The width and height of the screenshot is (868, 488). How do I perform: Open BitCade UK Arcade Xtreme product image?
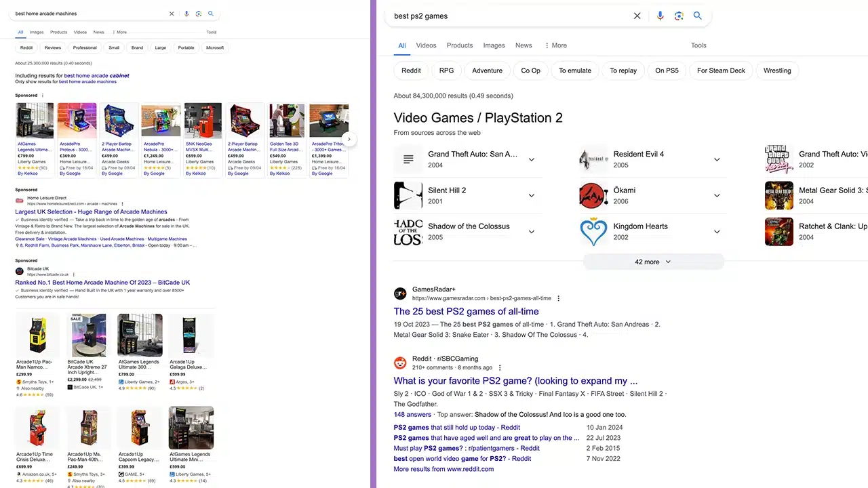point(88,335)
